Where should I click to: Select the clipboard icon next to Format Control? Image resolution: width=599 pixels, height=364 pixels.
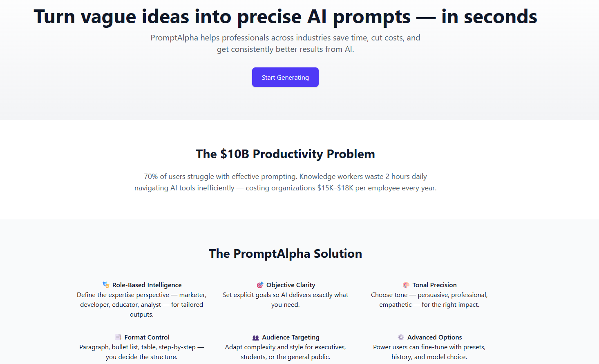click(118, 337)
